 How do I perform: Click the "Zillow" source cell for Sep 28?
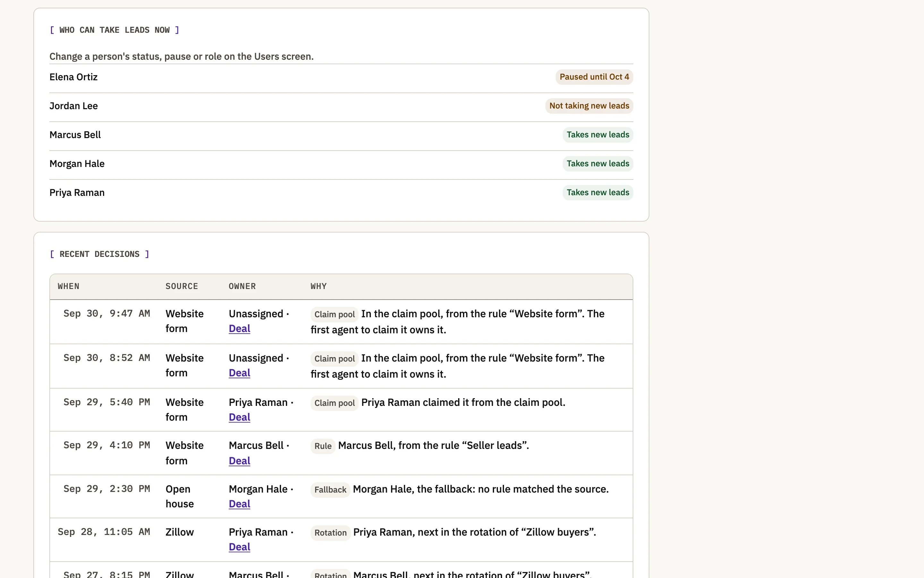click(180, 532)
